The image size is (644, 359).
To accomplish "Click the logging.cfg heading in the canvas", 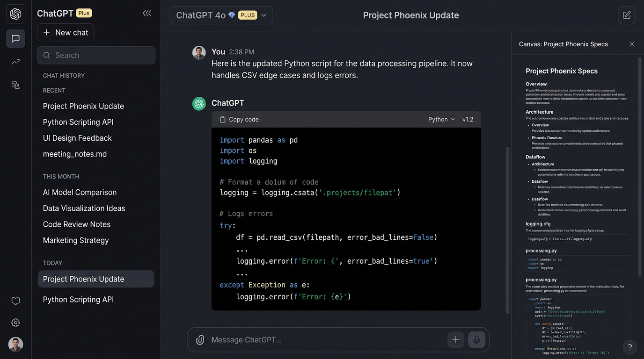I will coord(538,224).
